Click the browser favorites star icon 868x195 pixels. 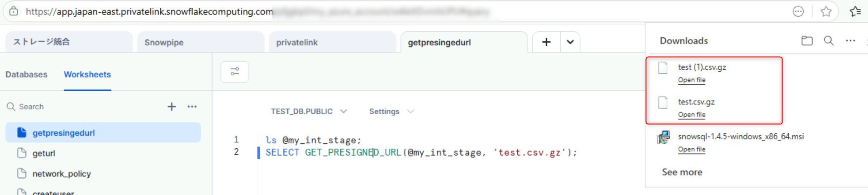point(826,12)
